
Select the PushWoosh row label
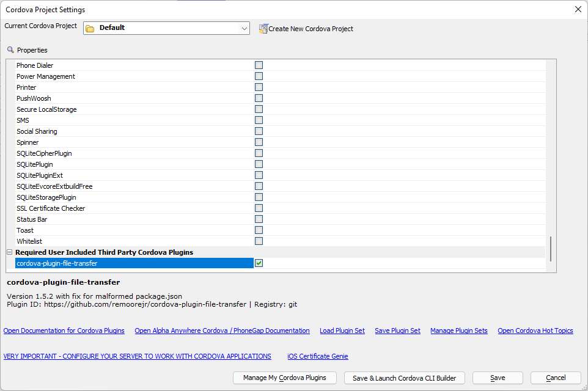pos(34,98)
